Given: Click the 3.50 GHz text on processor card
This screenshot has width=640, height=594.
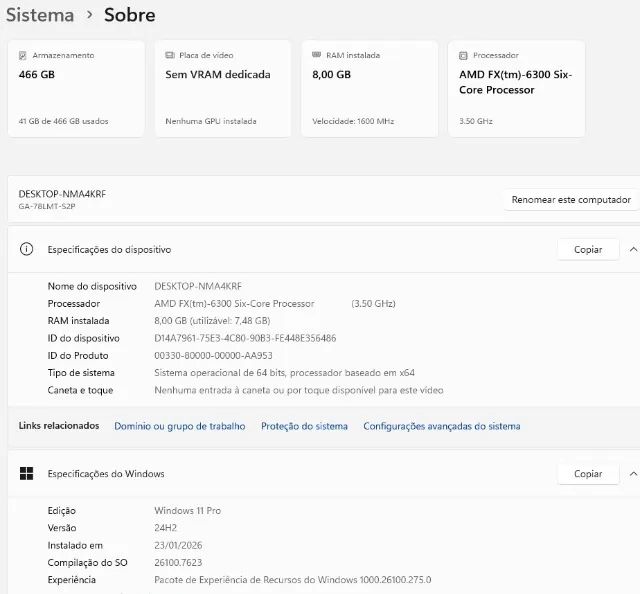Looking at the screenshot, I should (476, 121).
